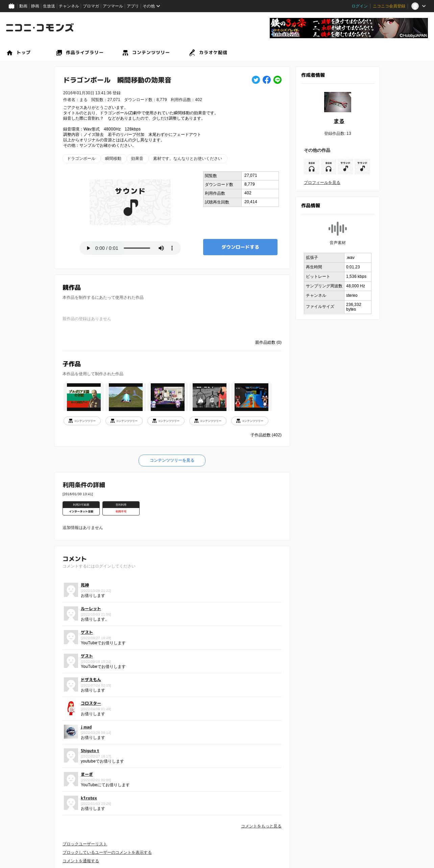
Task: Open commenter 死神 profile link
Action: click(x=85, y=585)
